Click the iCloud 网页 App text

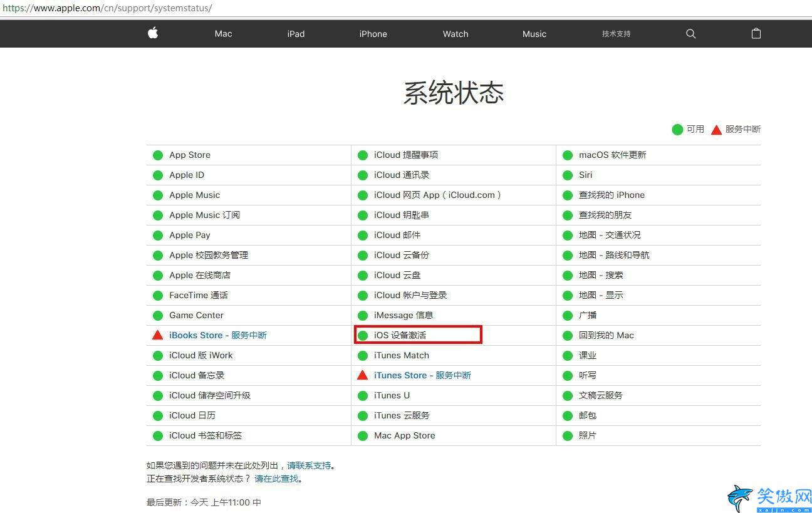437,195
